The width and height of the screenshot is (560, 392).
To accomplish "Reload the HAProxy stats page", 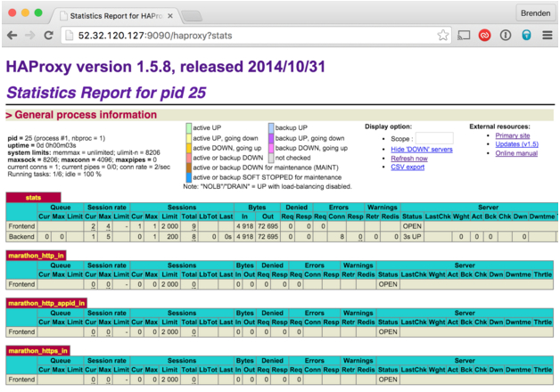I will coord(48,36).
